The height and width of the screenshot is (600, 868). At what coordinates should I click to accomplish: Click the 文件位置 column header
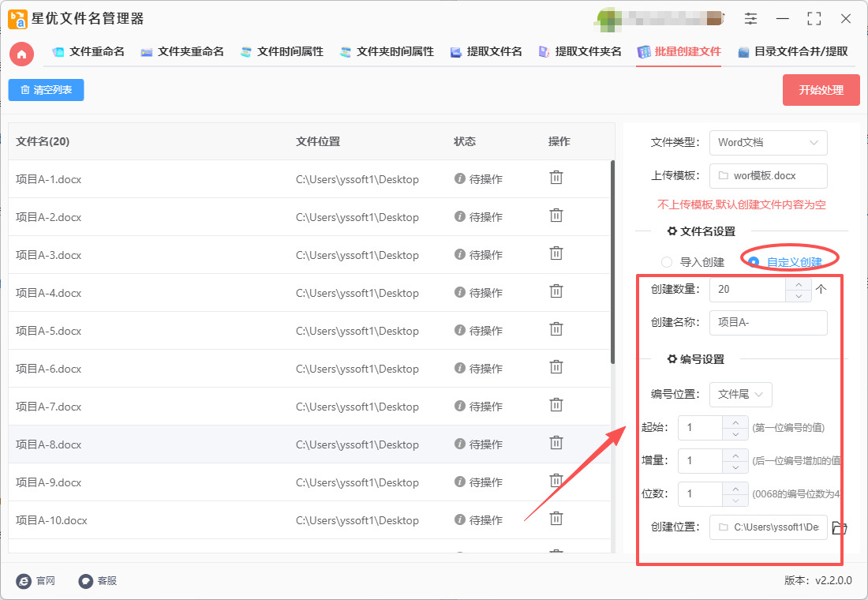(x=318, y=142)
